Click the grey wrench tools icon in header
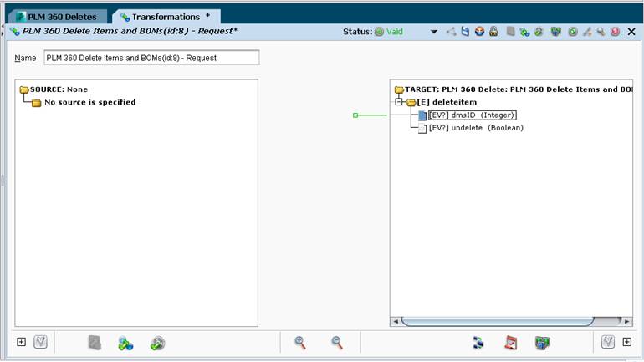Viewport: 644px width, 362px height. pyautogui.click(x=587, y=32)
